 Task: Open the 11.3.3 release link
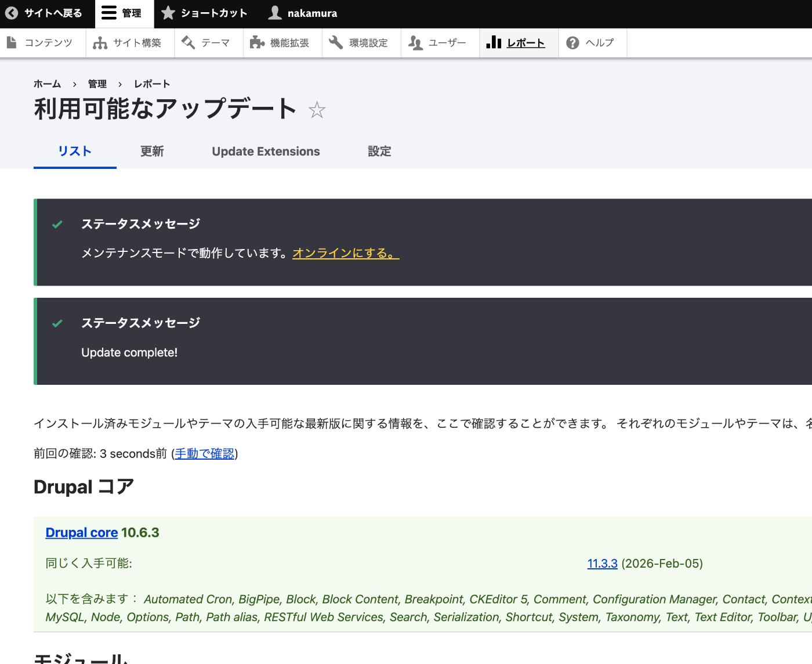click(602, 564)
